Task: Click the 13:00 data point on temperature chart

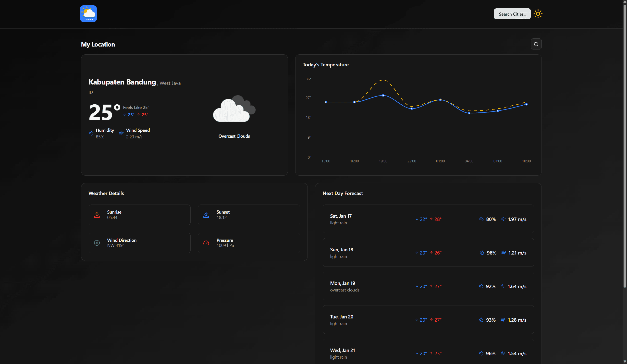Action: coord(326,102)
